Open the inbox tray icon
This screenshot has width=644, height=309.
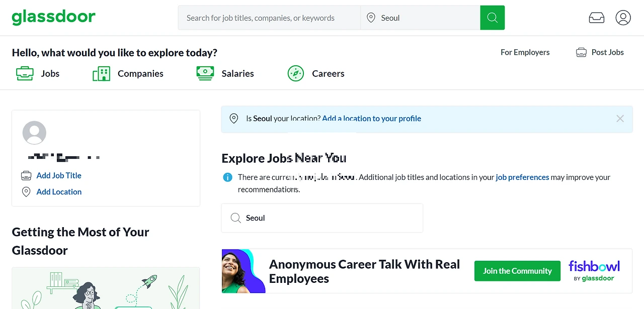coord(596,18)
